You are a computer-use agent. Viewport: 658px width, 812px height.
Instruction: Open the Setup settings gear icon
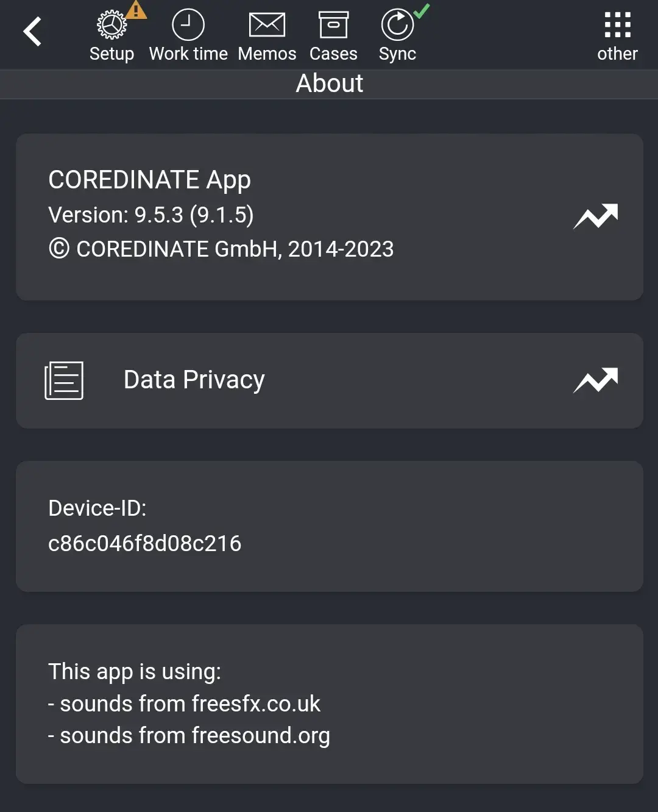111,25
